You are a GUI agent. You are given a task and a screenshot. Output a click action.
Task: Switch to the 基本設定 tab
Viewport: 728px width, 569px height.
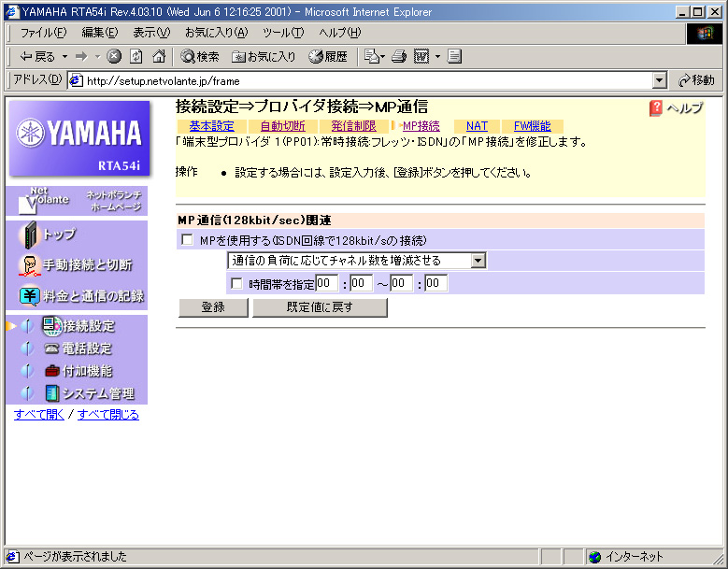211,126
